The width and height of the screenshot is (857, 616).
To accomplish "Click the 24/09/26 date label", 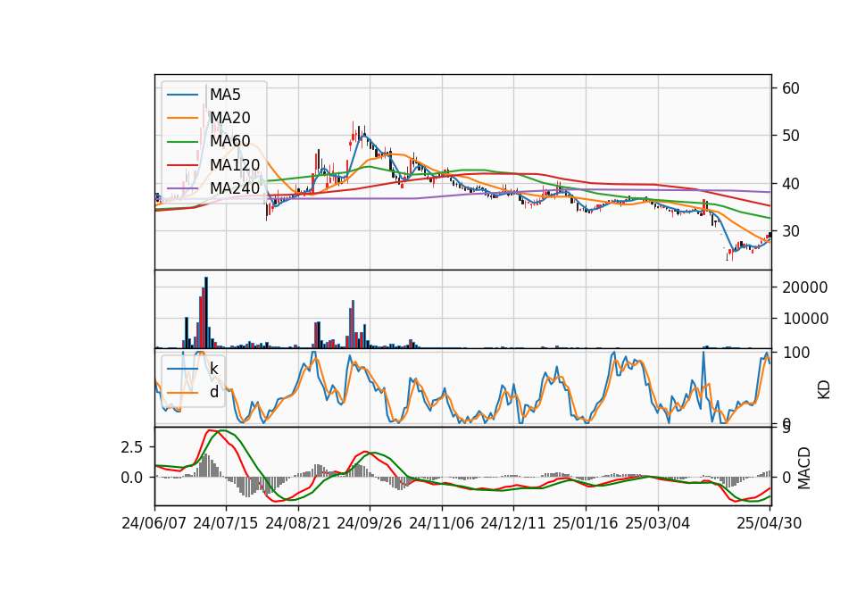I will pyautogui.click(x=369, y=523).
